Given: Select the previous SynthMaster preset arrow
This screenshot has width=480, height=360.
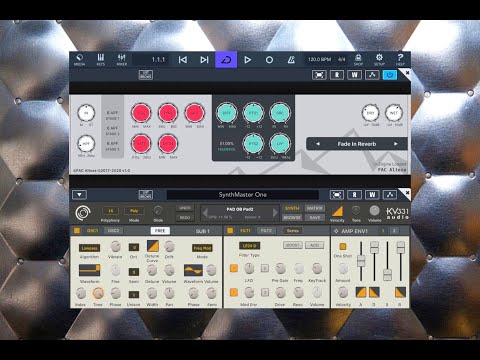Looking at the screenshot, I should [205, 213].
